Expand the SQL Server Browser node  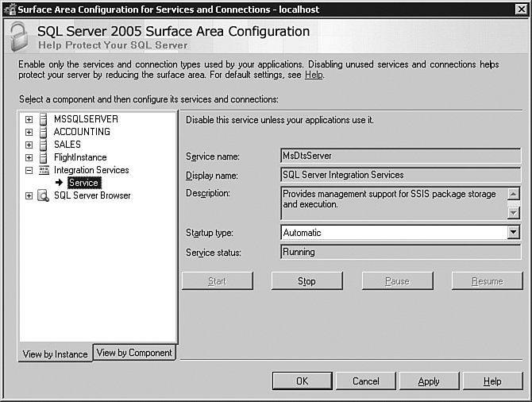coord(29,196)
